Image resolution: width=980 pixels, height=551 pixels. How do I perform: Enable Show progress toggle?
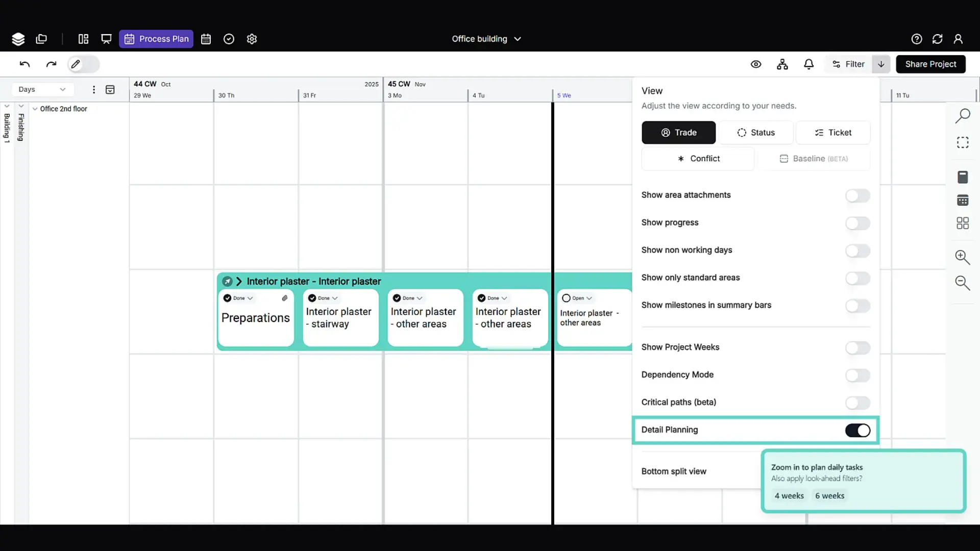pos(857,223)
